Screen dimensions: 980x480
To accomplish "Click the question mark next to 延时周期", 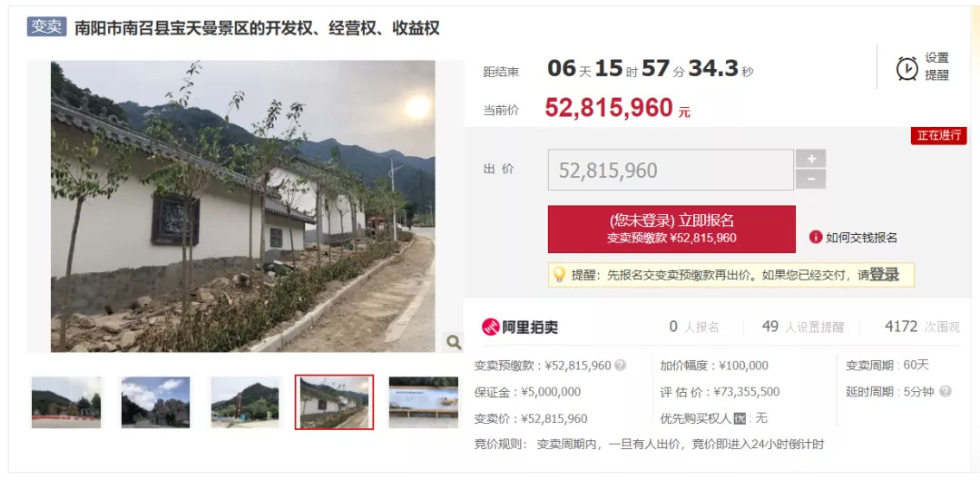I will coord(945,392).
